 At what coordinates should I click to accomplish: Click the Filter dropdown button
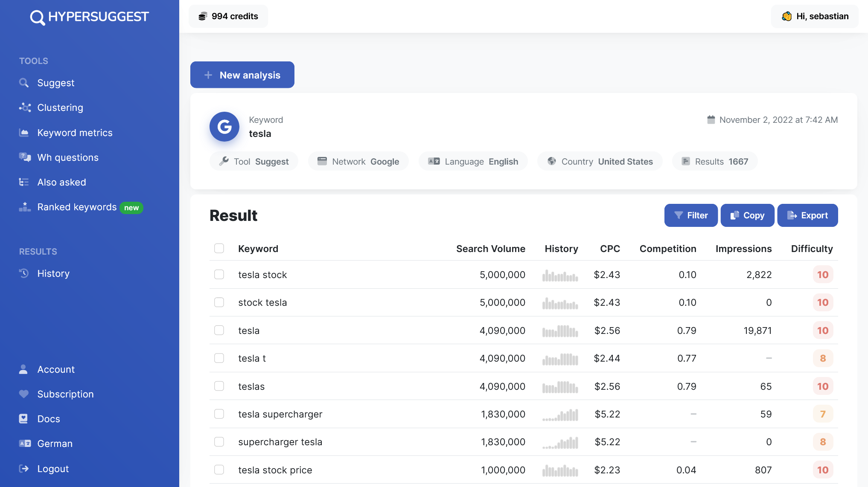coord(690,215)
